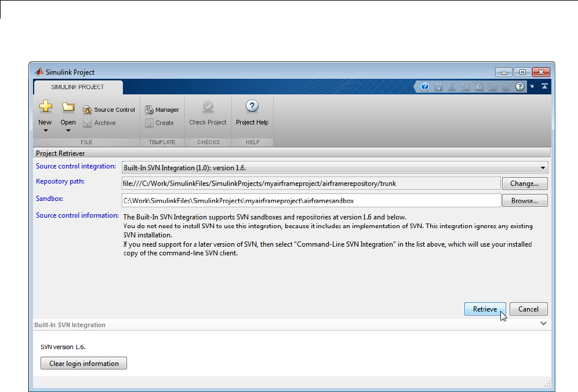Click the Save icon in quick access bar
The image size is (578, 392).
[x=438, y=87]
